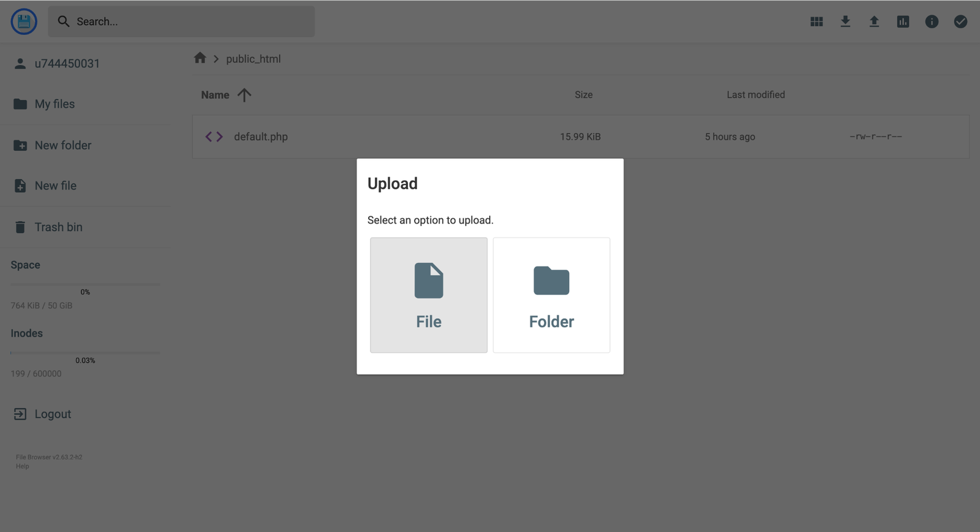Open the Help link
The width and height of the screenshot is (980, 532).
point(23,466)
